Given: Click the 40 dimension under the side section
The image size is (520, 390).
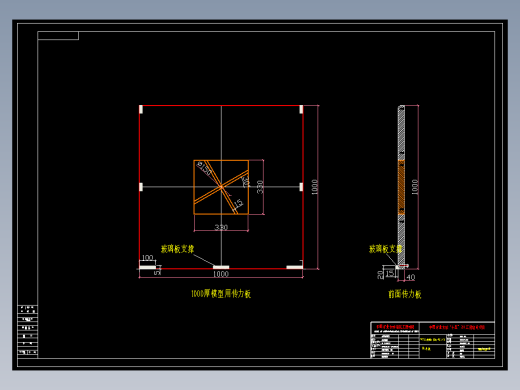Looking at the screenshot, I should [411, 277].
